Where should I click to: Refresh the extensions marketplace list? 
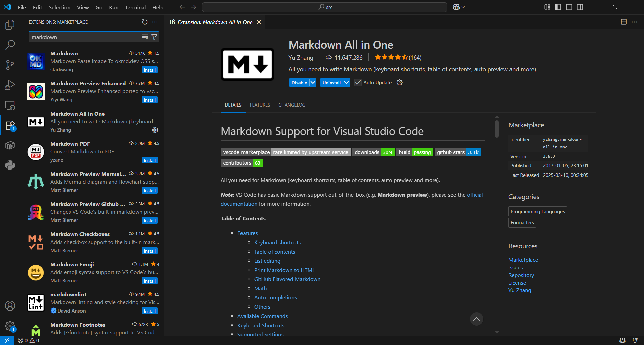(x=145, y=22)
